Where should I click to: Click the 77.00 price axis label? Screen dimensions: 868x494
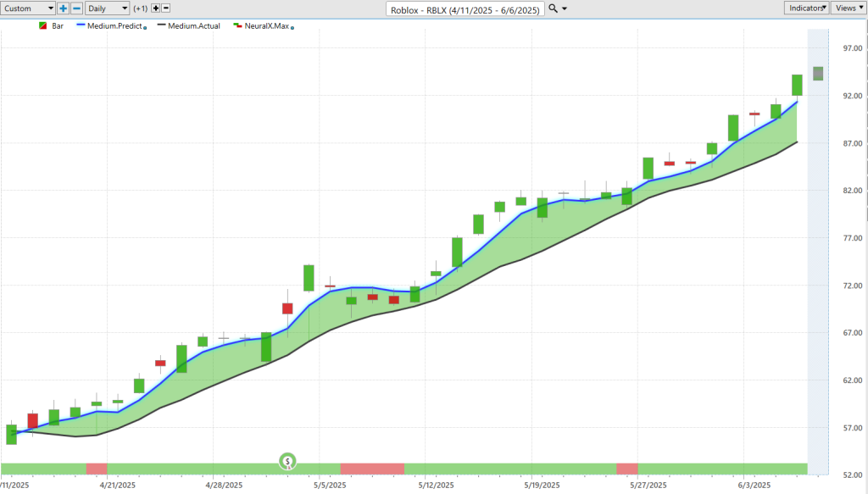pyautogui.click(x=853, y=238)
